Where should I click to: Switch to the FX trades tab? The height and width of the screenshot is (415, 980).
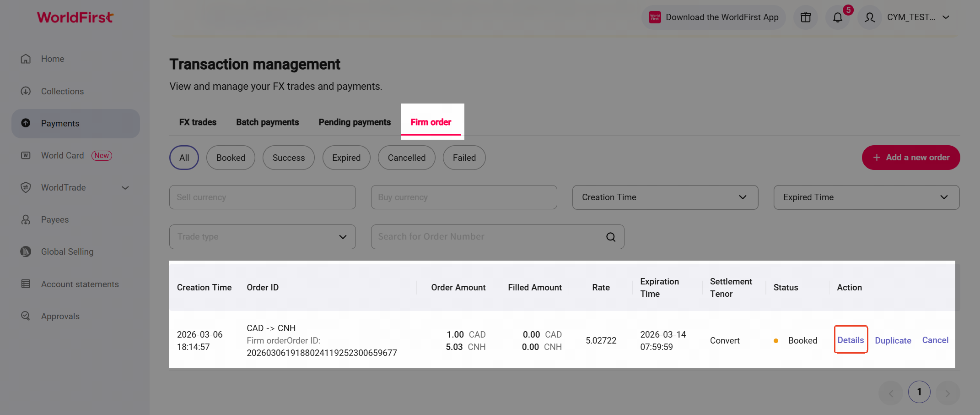coord(198,122)
